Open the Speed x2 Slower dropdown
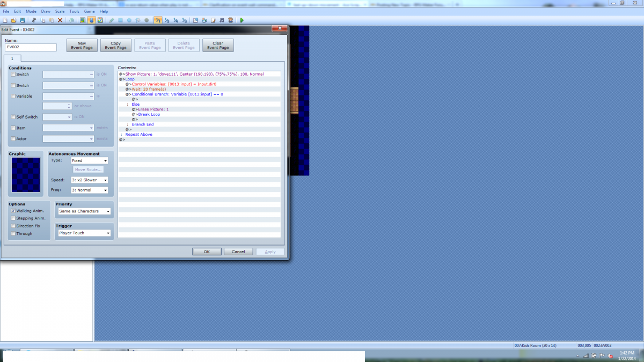Image resolution: width=644 pixels, height=362 pixels. pos(89,180)
